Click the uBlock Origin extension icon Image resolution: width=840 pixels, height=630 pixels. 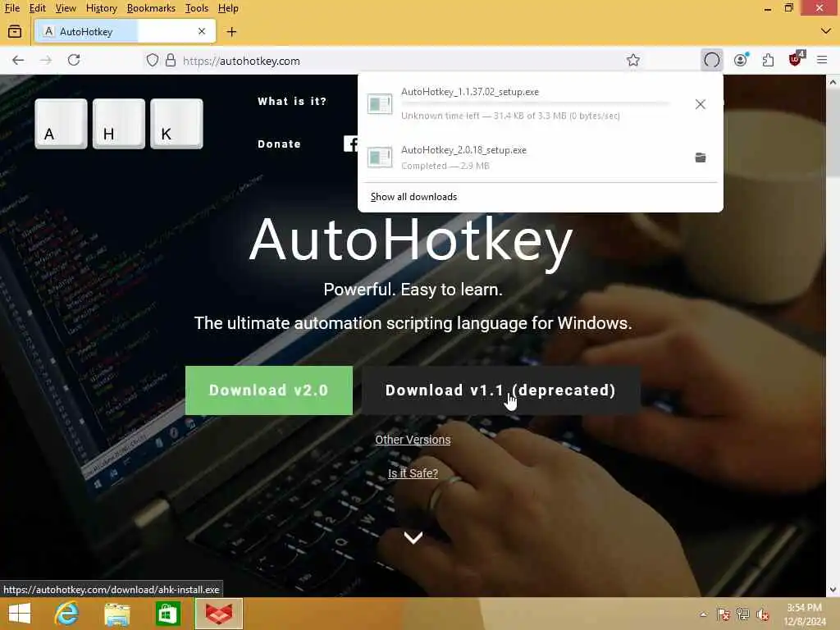[796, 59]
